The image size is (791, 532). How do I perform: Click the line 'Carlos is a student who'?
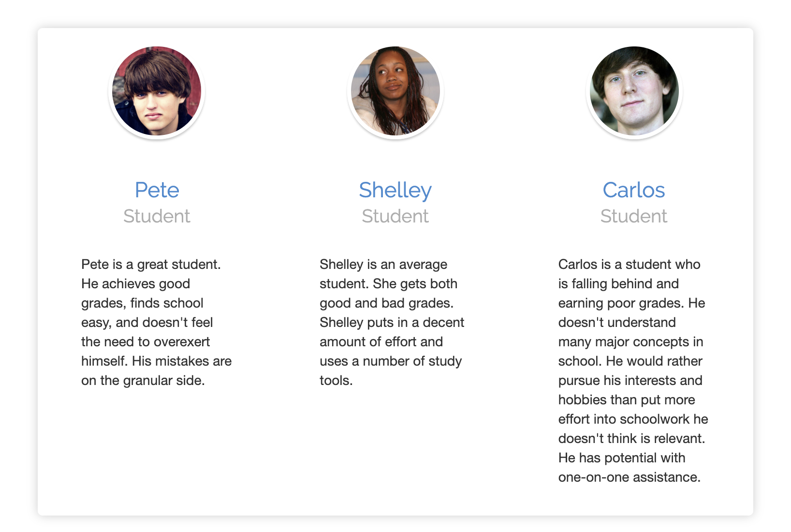(x=629, y=265)
